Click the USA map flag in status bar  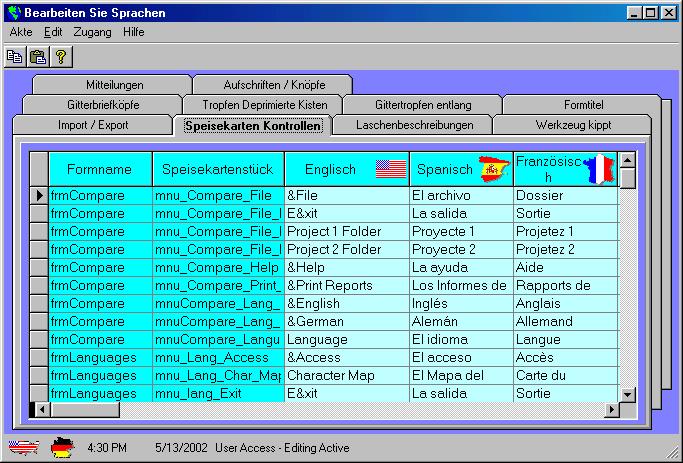tap(23, 447)
